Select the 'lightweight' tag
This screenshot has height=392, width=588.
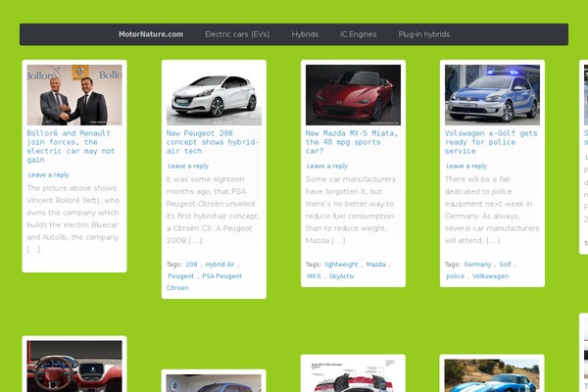coord(341,264)
